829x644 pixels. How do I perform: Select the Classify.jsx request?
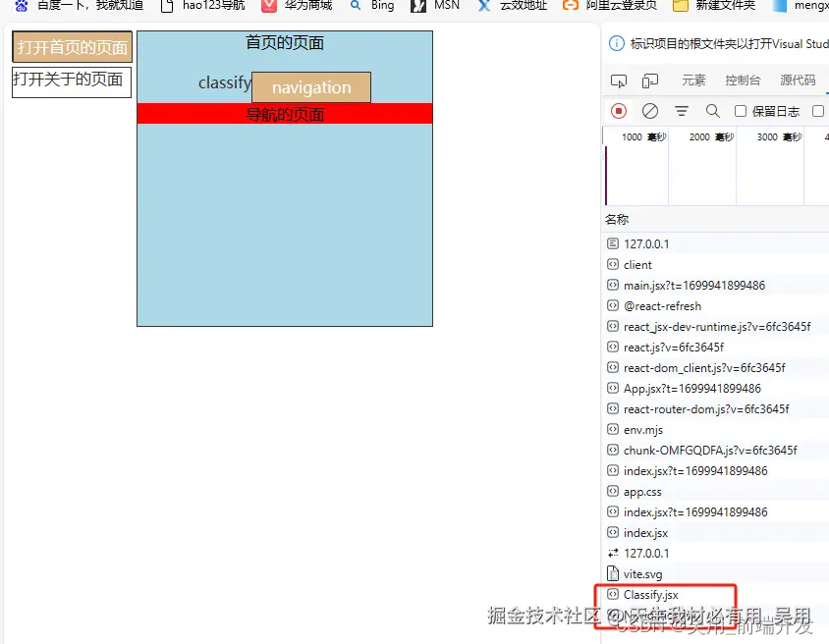click(x=717, y=594)
